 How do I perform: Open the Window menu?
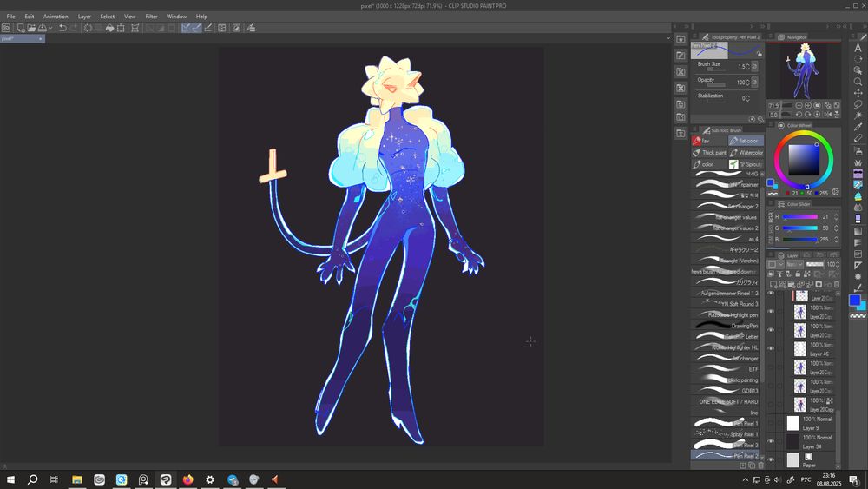point(176,16)
